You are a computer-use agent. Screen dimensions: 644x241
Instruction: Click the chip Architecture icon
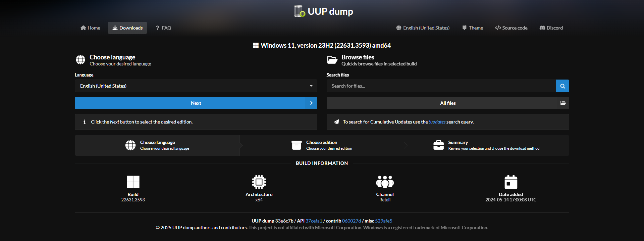[259, 182]
